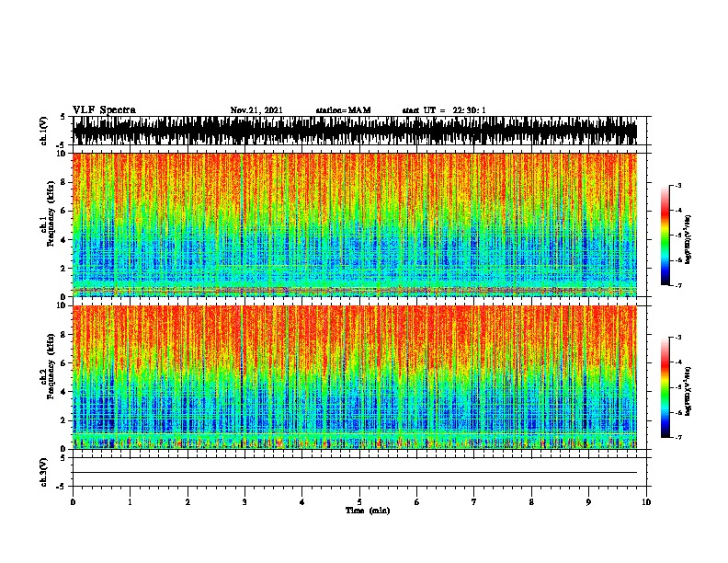The image size is (728, 563).
Task: Click time axis tick label '2'
Action: pyautogui.click(x=188, y=502)
